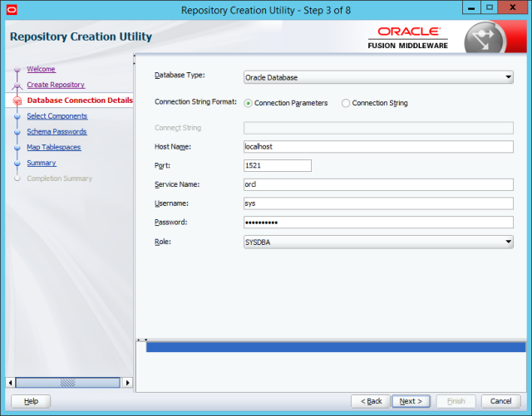Click the Connection String Format label
Viewport: 532px width, 416px height.
[x=195, y=101]
